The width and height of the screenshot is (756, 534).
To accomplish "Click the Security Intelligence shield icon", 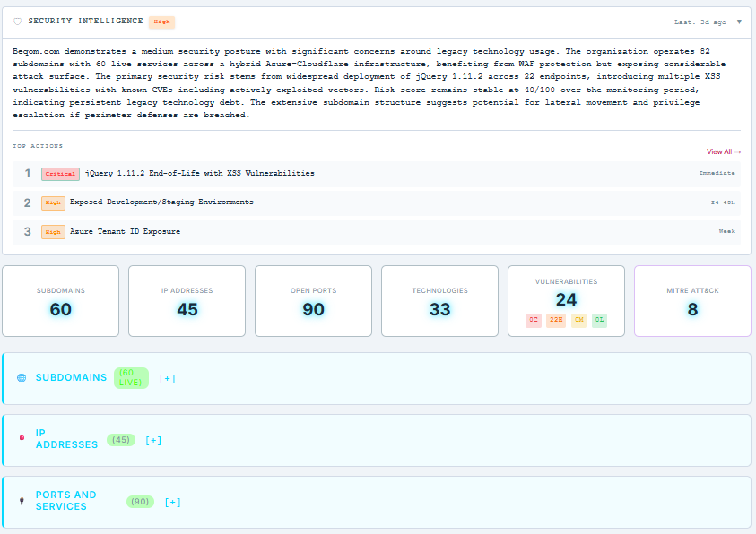I will tap(17, 21).
